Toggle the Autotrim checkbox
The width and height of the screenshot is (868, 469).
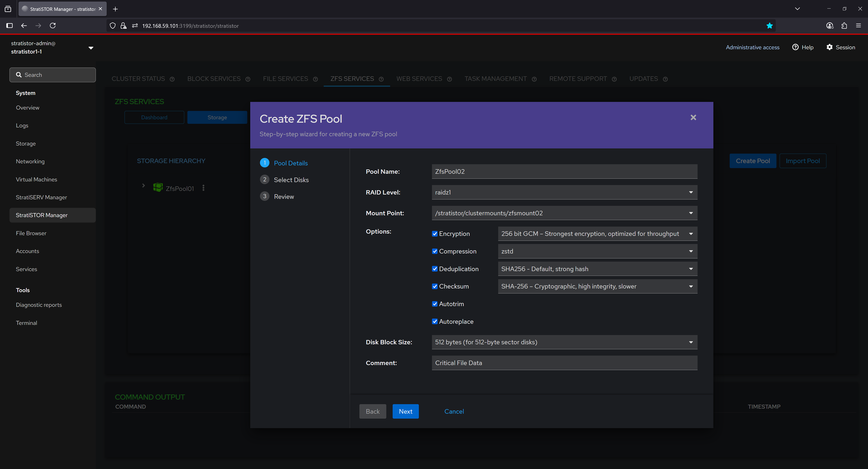tap(435, 304)
